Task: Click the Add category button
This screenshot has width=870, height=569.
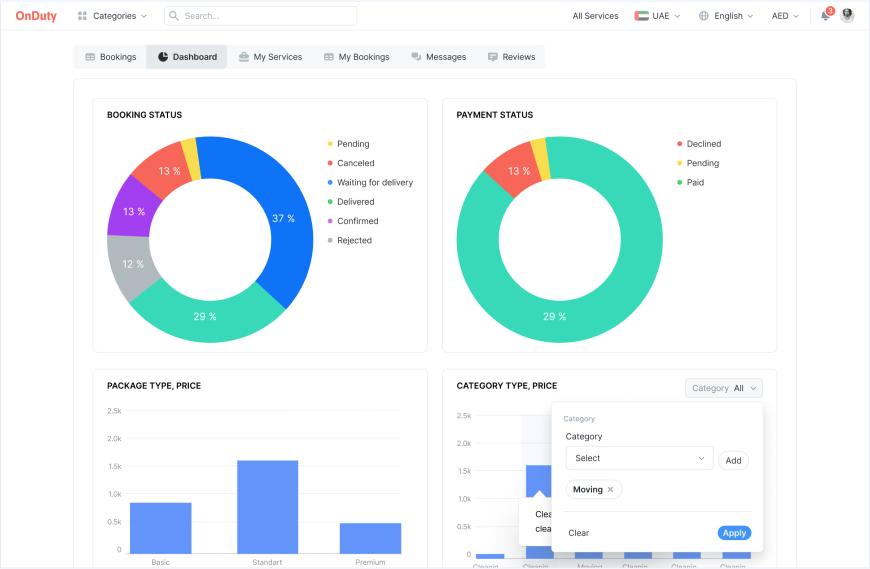Action: click(733, 460)
